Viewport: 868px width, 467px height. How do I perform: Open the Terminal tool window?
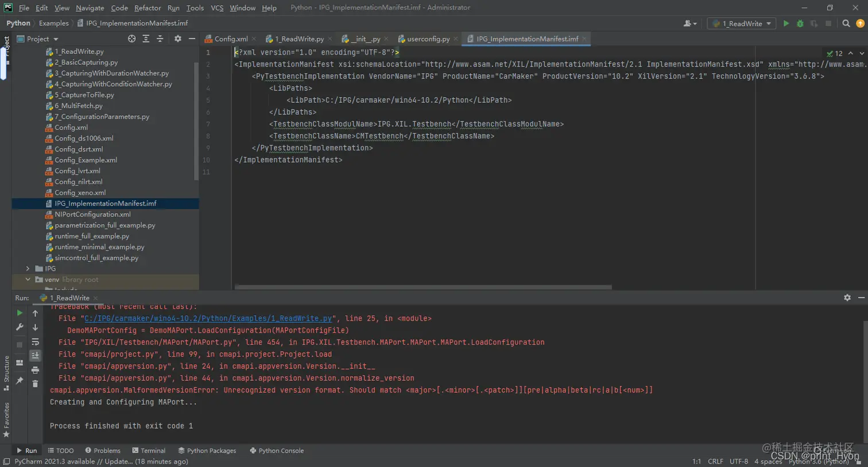(x=148, y=451)
